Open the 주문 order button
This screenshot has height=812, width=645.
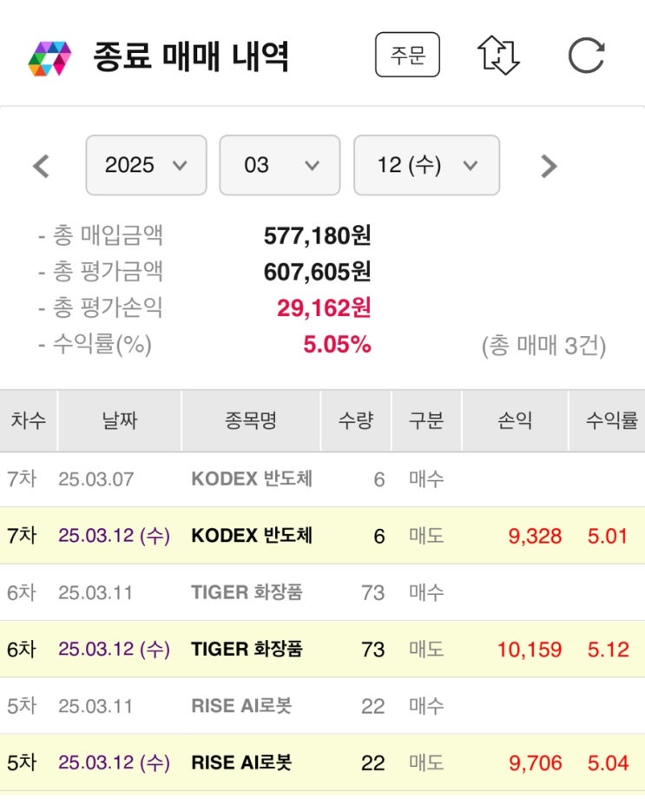pyautogui.click(x=407, y=56)
